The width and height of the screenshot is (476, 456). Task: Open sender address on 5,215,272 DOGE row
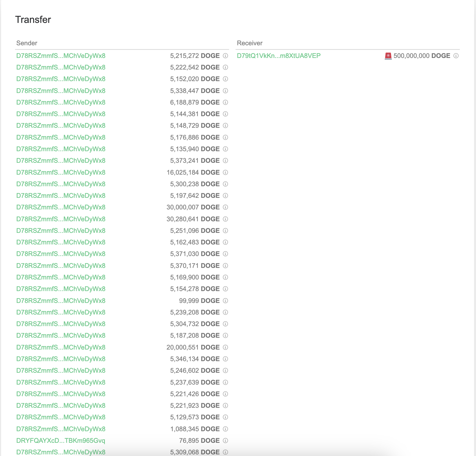tap(61, 56)
